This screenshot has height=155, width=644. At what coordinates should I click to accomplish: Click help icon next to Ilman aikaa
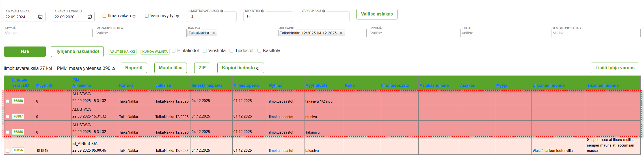(134, 16)
